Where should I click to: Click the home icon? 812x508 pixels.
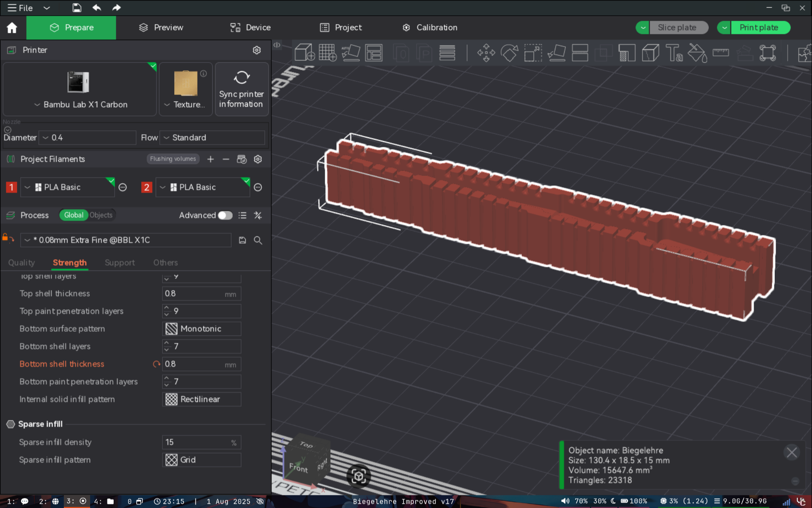(x=12, y=28)
